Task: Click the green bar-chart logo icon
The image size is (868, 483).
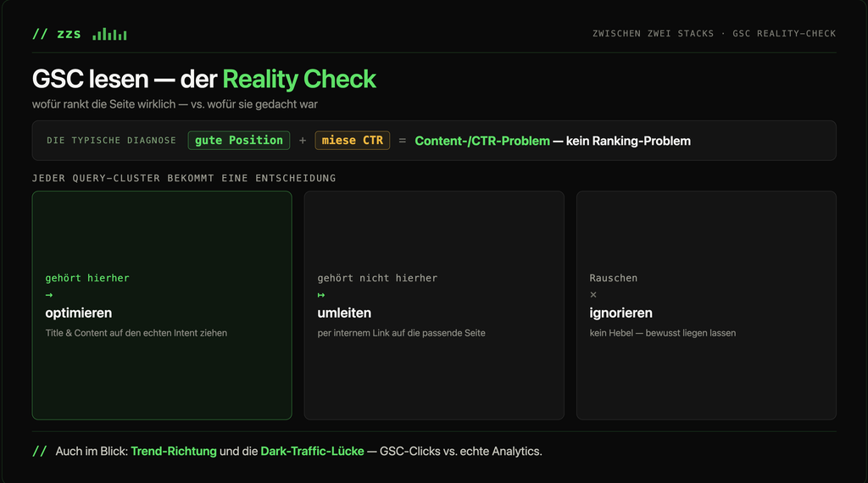Action: tap(109, 34)
